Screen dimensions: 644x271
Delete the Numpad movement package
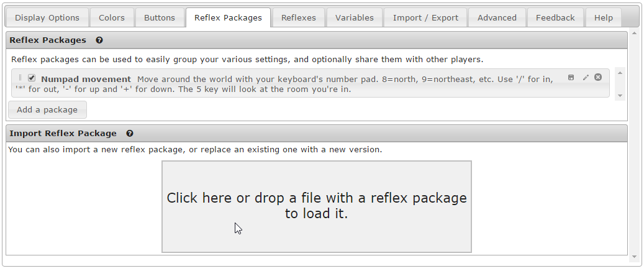(598, 77)
